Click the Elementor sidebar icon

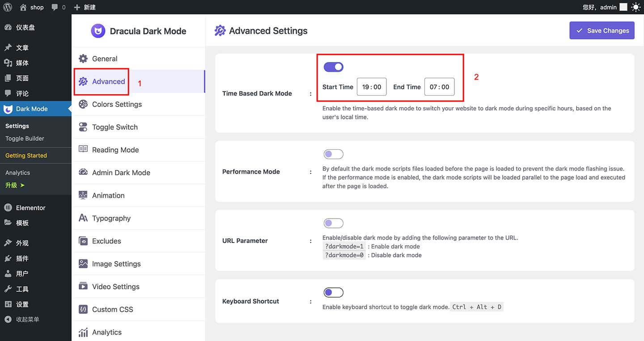pos(8,207)
